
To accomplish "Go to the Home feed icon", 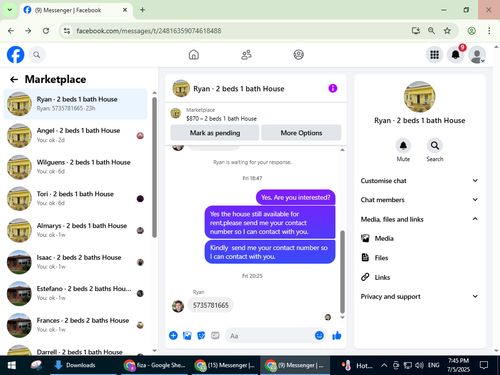I will (x=194, y=55).
